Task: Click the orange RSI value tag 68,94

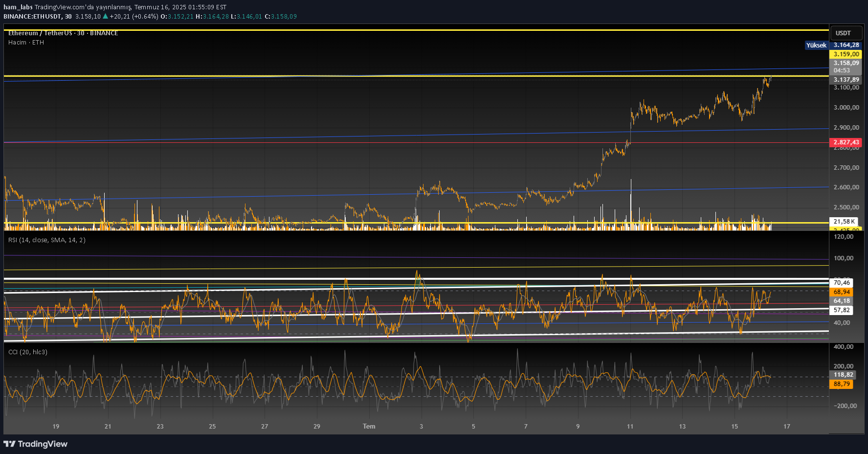Action: coord(842,292)
